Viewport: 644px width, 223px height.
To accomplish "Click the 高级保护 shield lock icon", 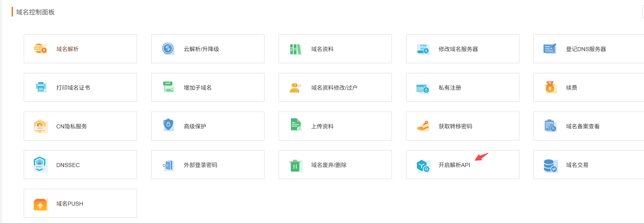I will [x=168, y=125].
